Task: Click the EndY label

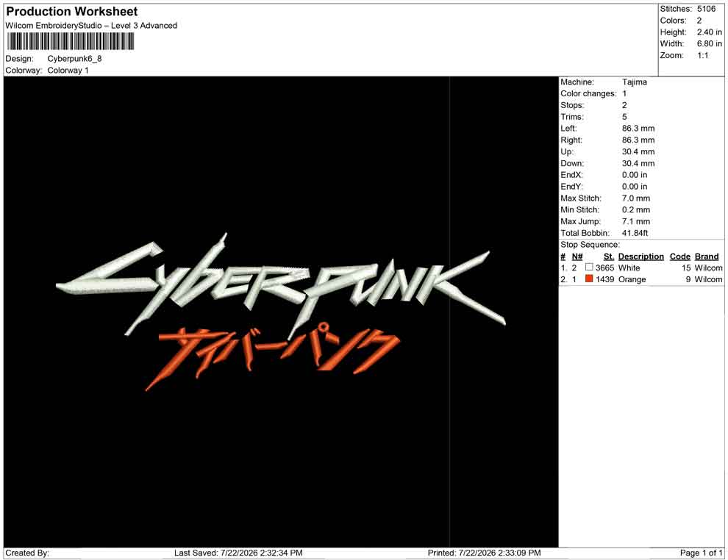Action: [x=571, y=186]
